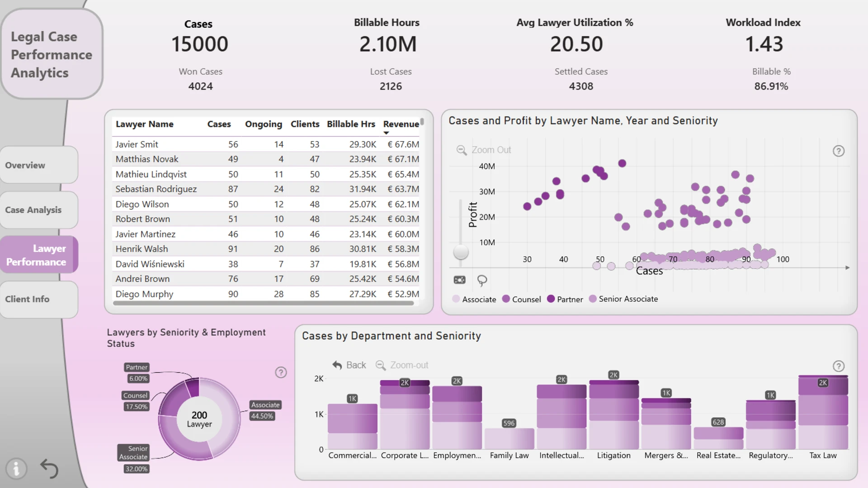
Task: Select the Family Law bar
Action: coord(509,439)
